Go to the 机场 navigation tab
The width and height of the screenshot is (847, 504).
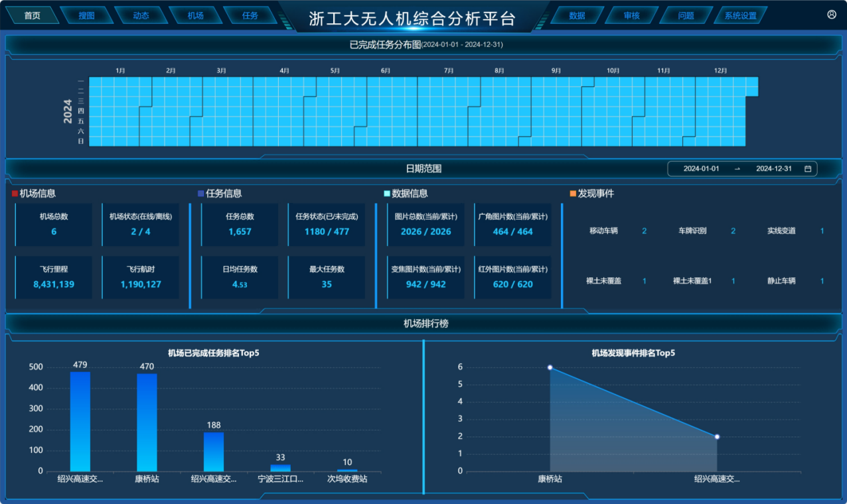195,15
